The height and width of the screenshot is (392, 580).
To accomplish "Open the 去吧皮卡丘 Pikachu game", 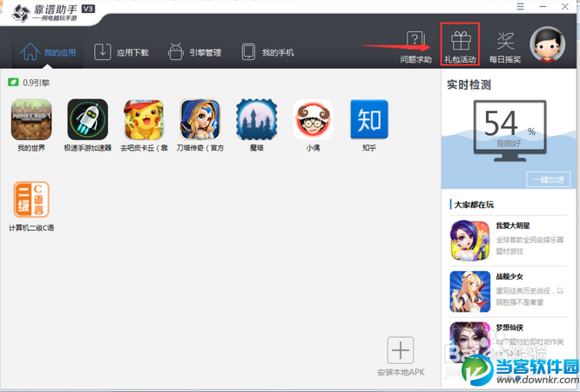I will click(x=144, y=119).
